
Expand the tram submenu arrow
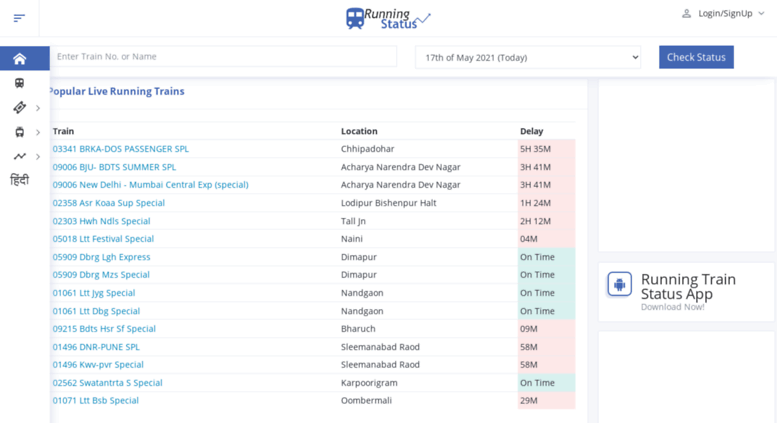coord(38,132)
